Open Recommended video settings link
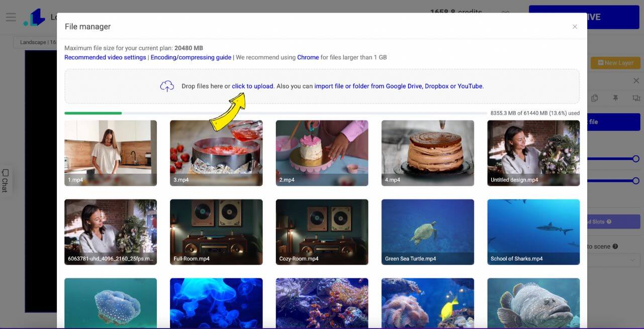The image size is (644, 329). [105, 57]
